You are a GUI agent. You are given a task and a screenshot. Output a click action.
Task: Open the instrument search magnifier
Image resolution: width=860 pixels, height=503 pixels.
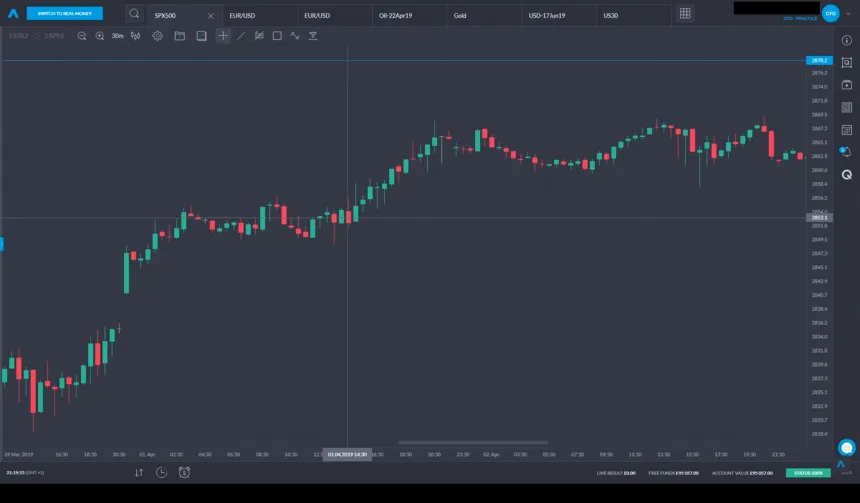(x=134, y=14)
